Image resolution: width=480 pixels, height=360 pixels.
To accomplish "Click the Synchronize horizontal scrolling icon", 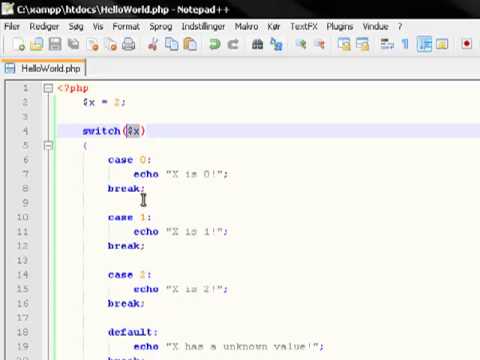I will (x=362, y=44).
